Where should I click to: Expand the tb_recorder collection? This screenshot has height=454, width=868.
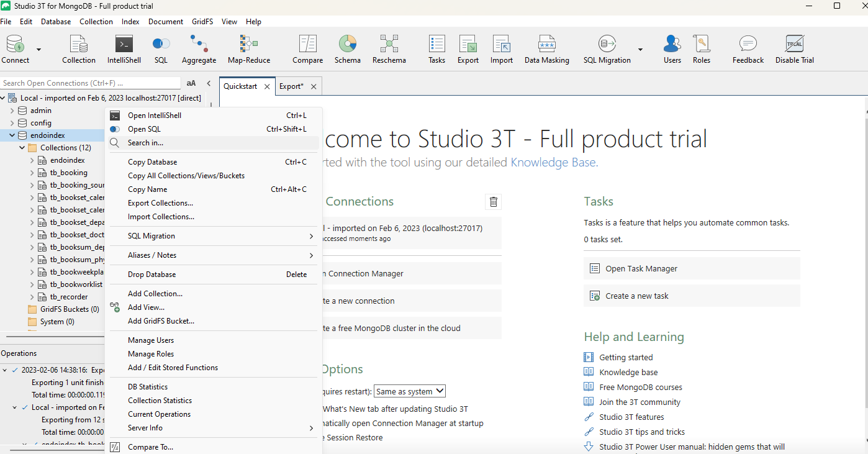[32, 297]
